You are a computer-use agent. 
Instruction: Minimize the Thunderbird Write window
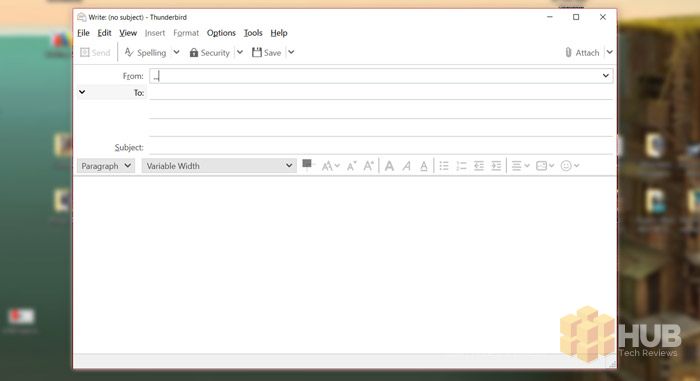(550, 17)
